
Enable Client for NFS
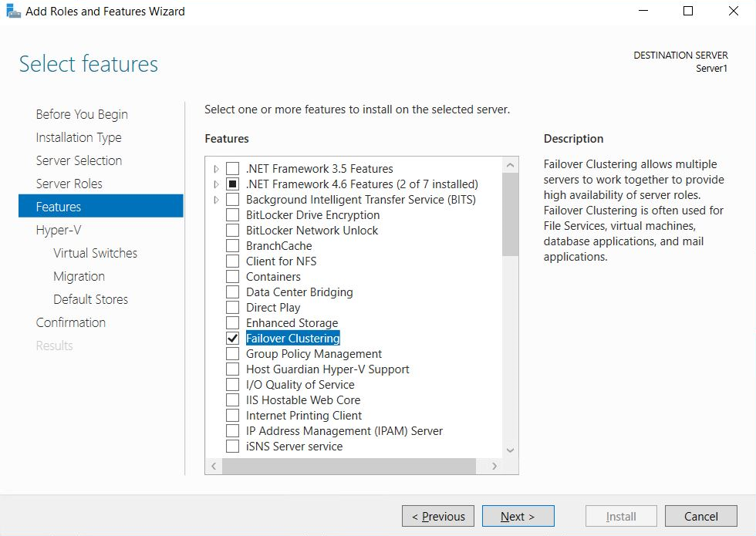pyautogui.click(x=232, y=261)
